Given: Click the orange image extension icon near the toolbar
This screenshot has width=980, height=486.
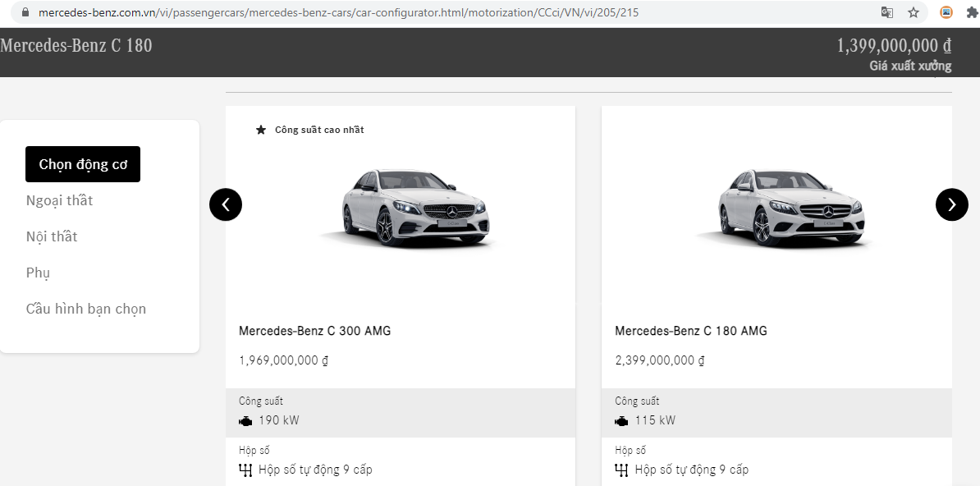Looking at the screenshot, I should (x=947, y=12).
